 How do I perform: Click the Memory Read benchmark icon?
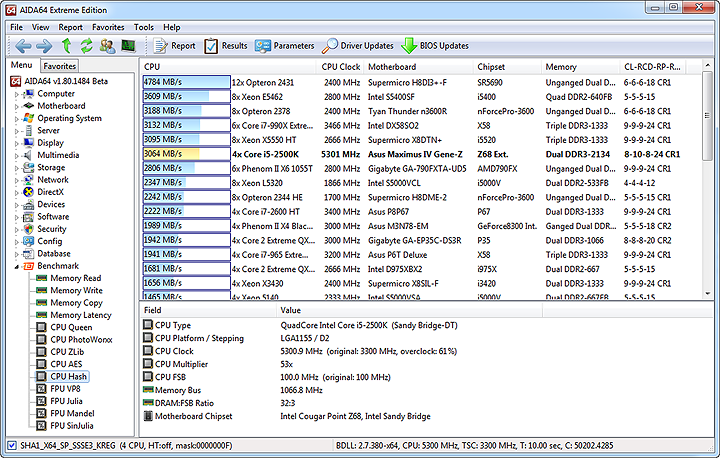click(x=42, y=278)
